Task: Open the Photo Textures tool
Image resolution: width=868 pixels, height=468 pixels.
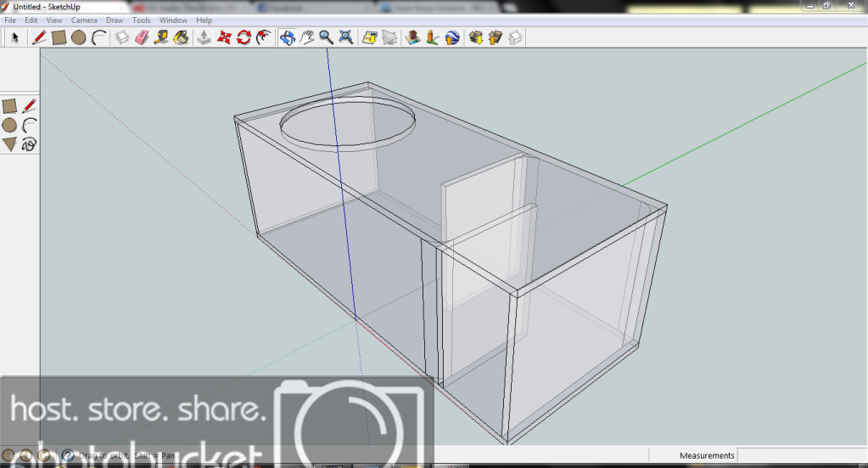Action: [x=433, y=37]
